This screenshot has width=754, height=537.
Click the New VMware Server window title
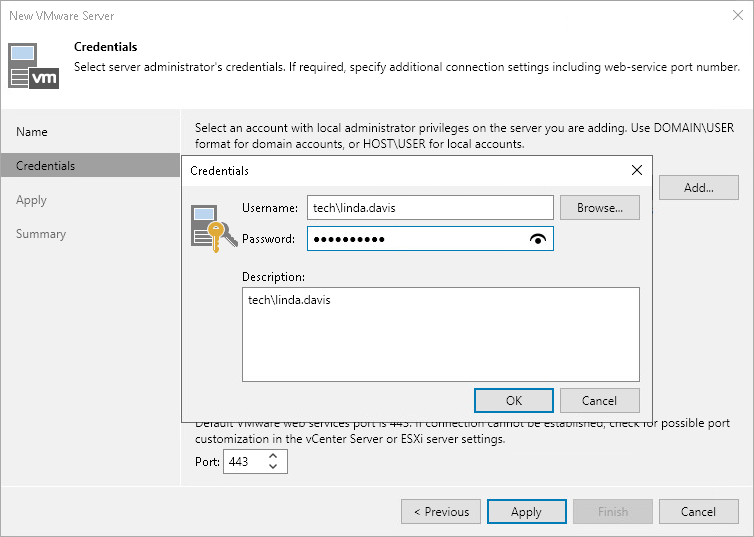coord(62,16)
